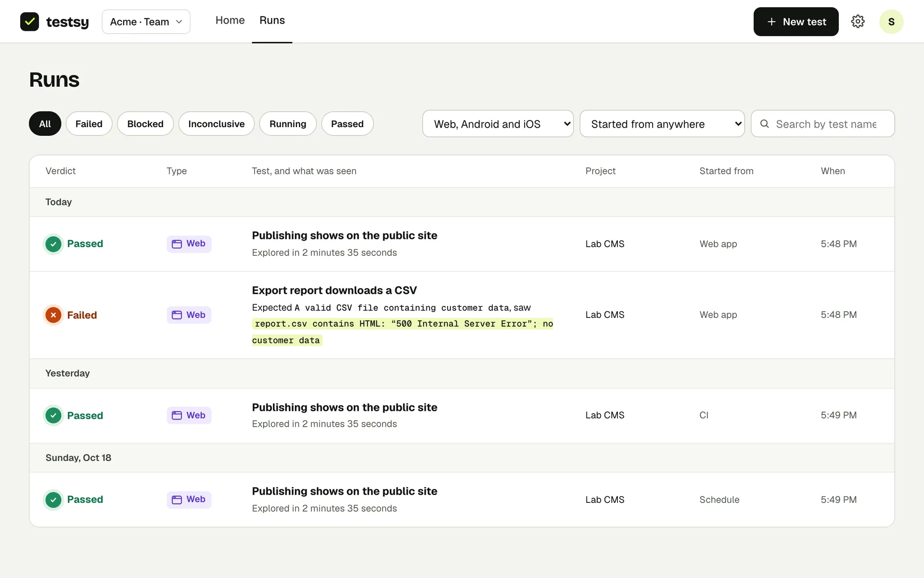
Task: Click the Web badge in the Web app Passed row
Action: click(x=189, y=244)
